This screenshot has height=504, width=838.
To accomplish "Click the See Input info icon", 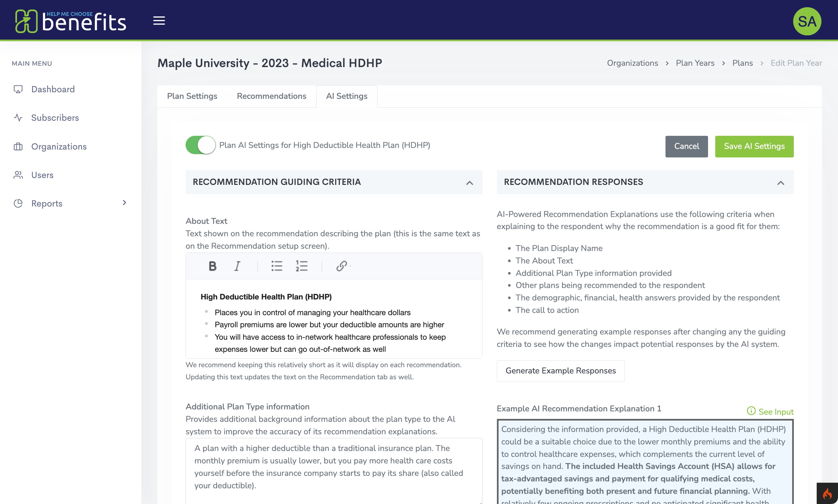I will pyautogui.click(x=751, y=411).
